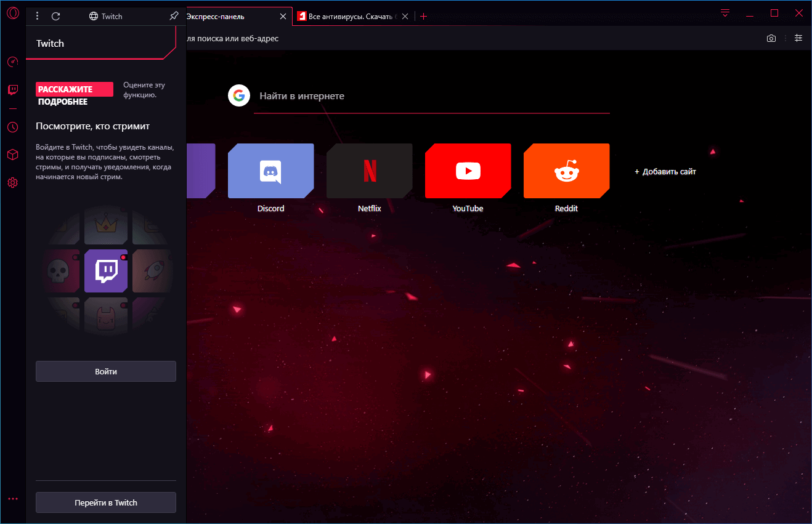Take a snapshot with the camera icon
812x524 pixels.
tap(771, 38)
